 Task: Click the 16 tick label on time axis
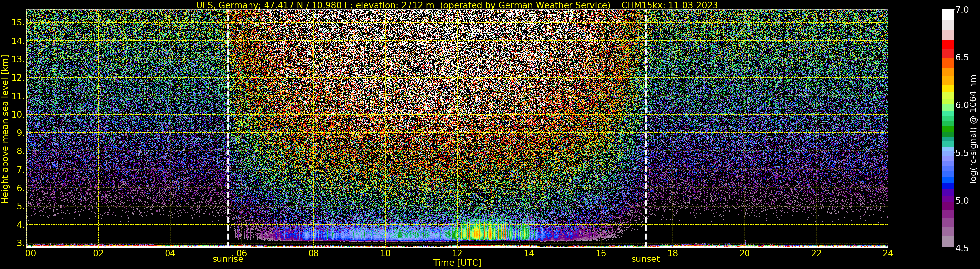tap(601, 253)
